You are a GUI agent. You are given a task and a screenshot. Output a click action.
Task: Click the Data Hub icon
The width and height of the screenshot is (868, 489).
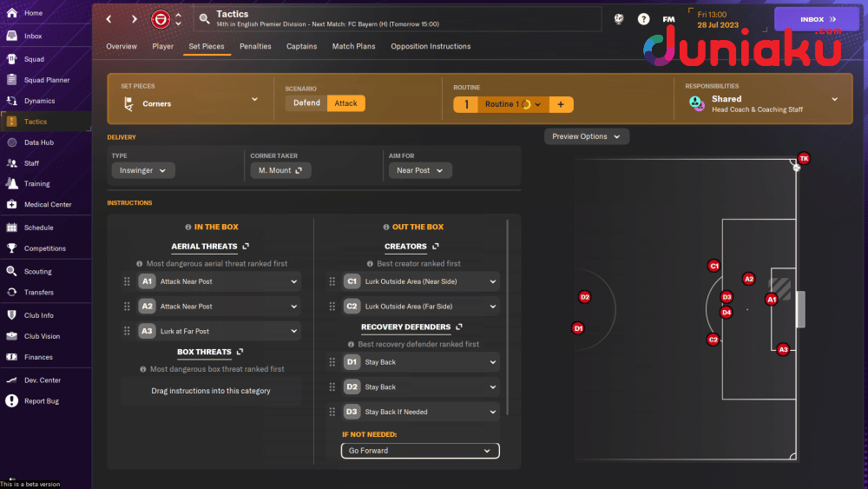(x=11, y=142)
